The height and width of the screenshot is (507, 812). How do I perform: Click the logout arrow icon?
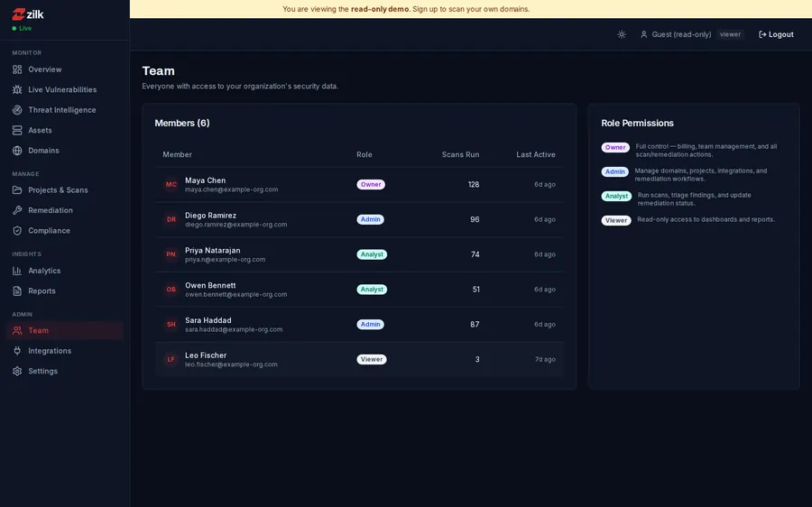pyautogui.click(x=762, y=34)
